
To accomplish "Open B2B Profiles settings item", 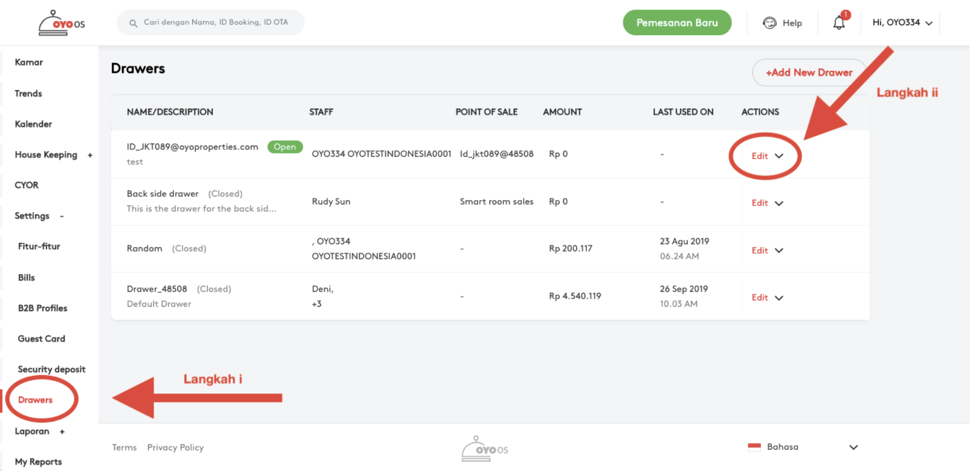I will click(x=42, y=308).
